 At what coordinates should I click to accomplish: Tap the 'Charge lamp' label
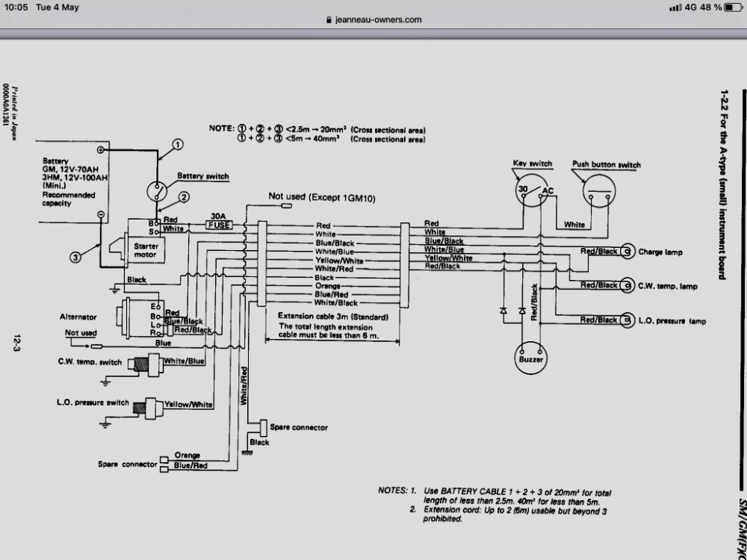(x=660, y=252)
